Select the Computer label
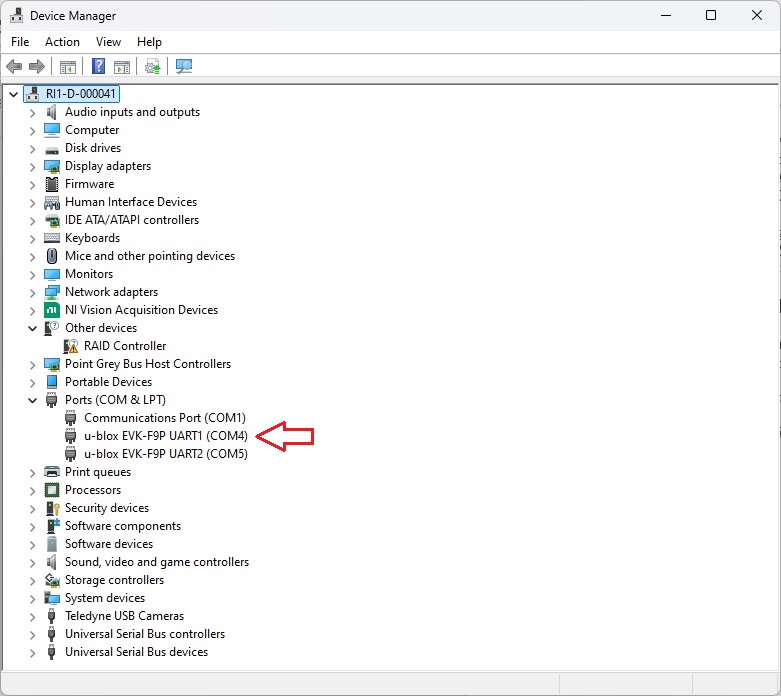The image size is (781, 696). pos(92,130)
